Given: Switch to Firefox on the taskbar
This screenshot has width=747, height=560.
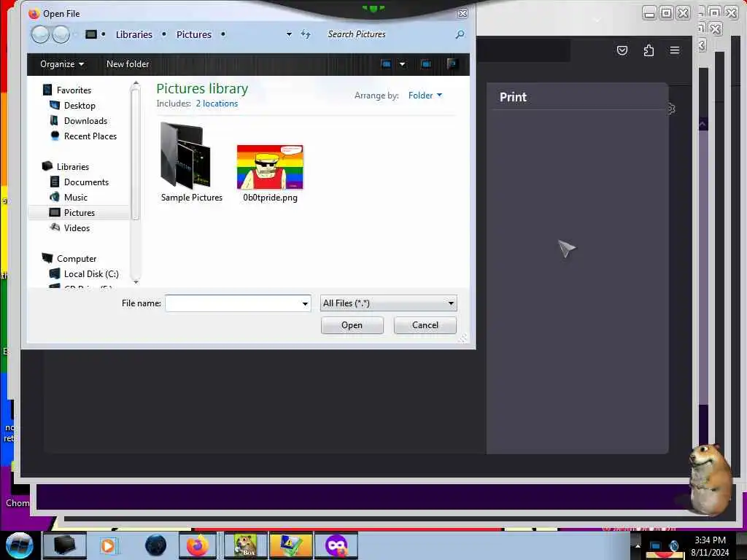Looking at the screenshot, I should click(198, 545).
